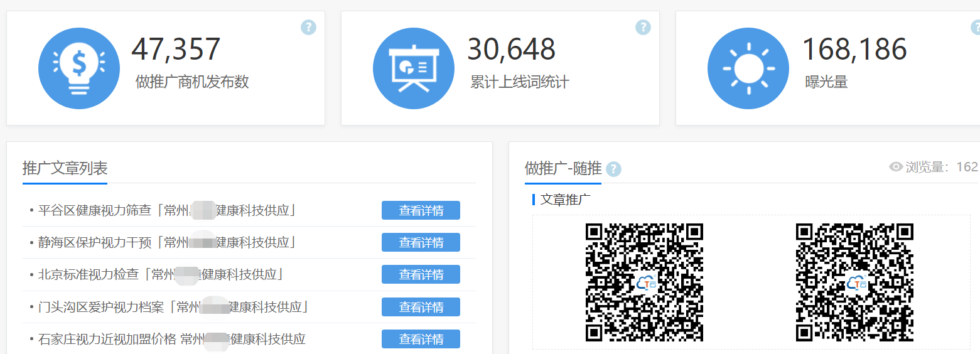Open the 北京标准视力检查 article title
This screenshot has width=980, height=354.
coord(161,274)
